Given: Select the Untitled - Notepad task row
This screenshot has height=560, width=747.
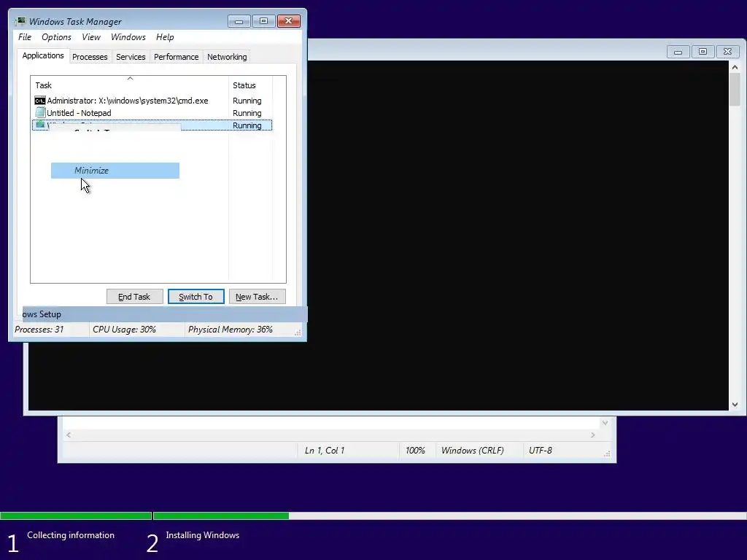Looking at the screenshot, I should [x=152, y=113].
